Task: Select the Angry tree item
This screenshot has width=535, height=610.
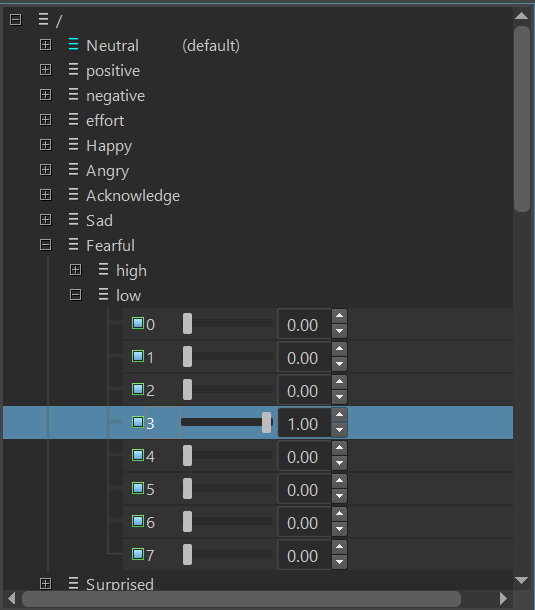Action: coord(107,171)
